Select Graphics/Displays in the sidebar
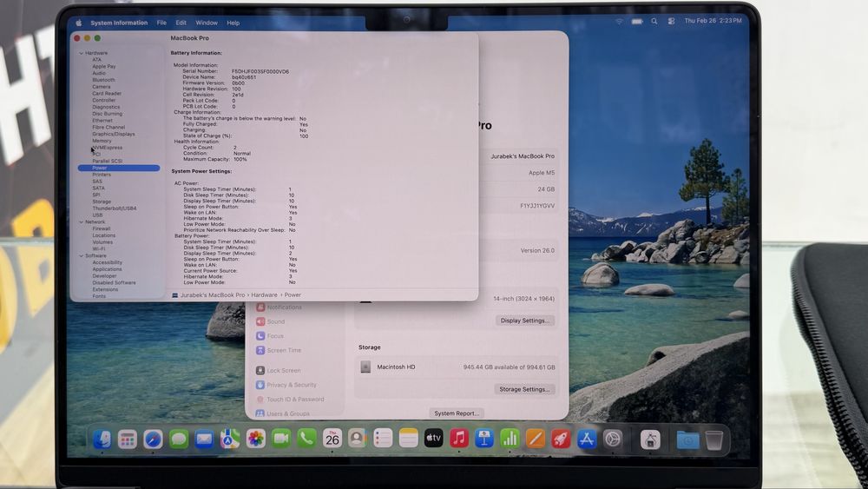 [114, 134]
